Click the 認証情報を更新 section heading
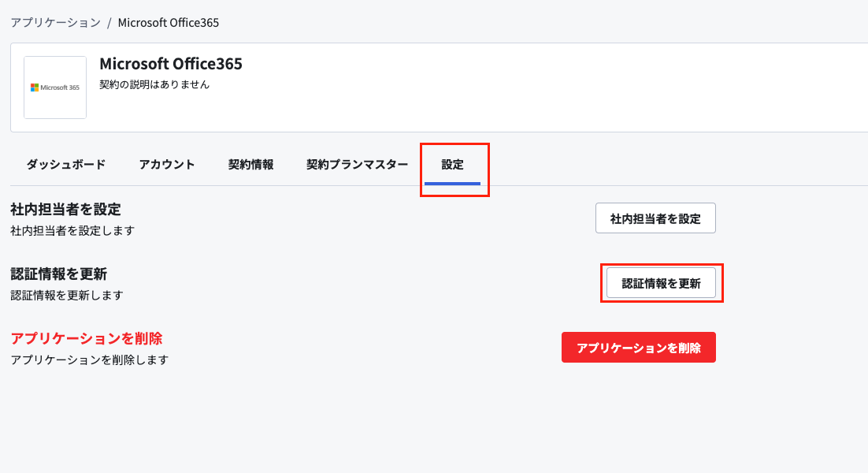Viewport: 868px width, 473px height. (58, 274)
